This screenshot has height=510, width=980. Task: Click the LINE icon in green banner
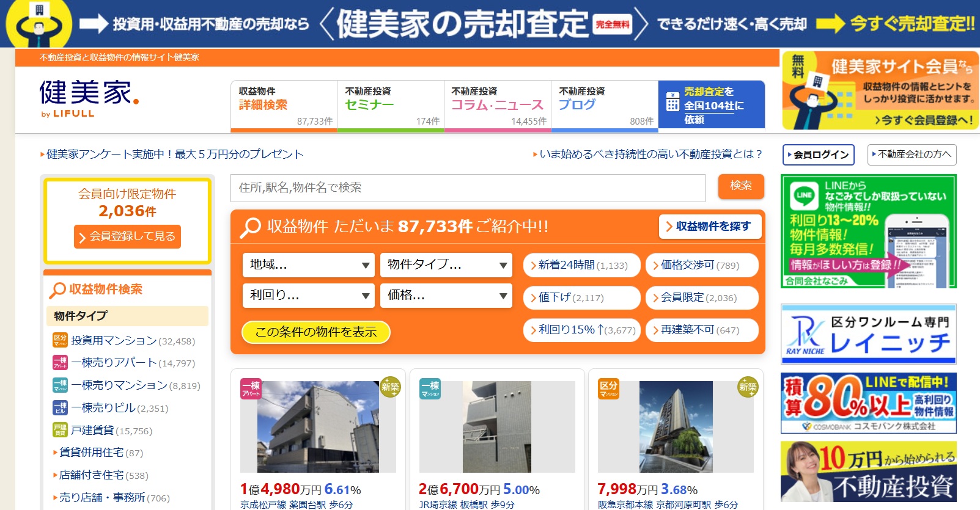[x=804, y=195]
